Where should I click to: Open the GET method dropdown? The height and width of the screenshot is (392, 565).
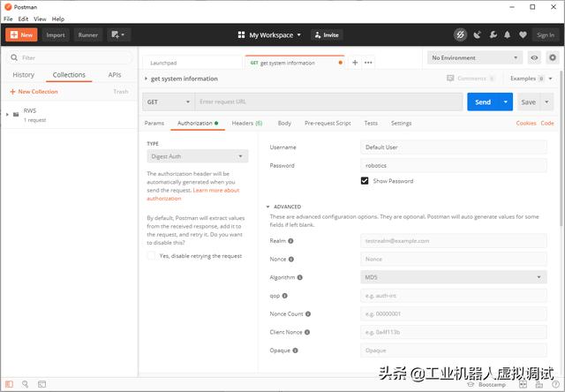tap(169, 102)
